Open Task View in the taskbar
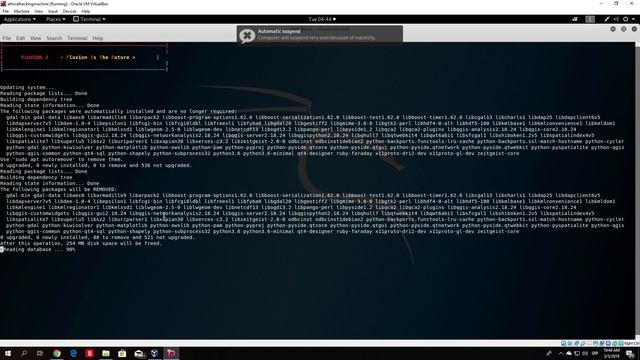640x360 pixels. (40, 353)
